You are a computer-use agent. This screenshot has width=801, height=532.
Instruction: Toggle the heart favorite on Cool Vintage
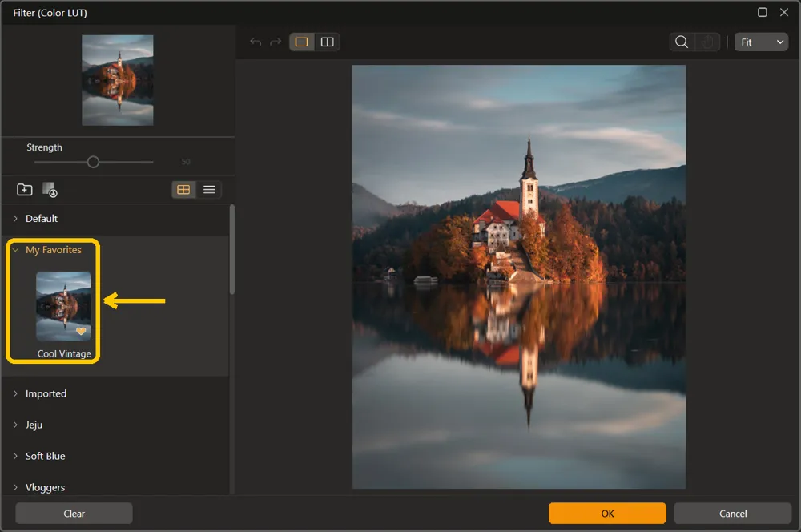pos(81,331)
